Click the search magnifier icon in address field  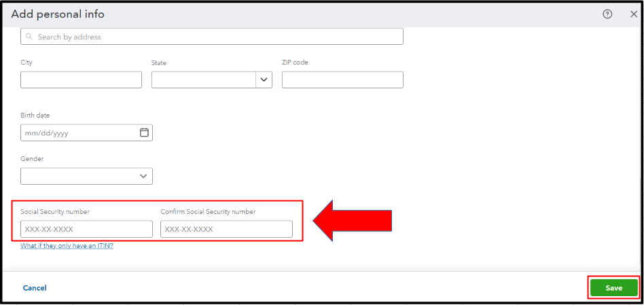29,37
